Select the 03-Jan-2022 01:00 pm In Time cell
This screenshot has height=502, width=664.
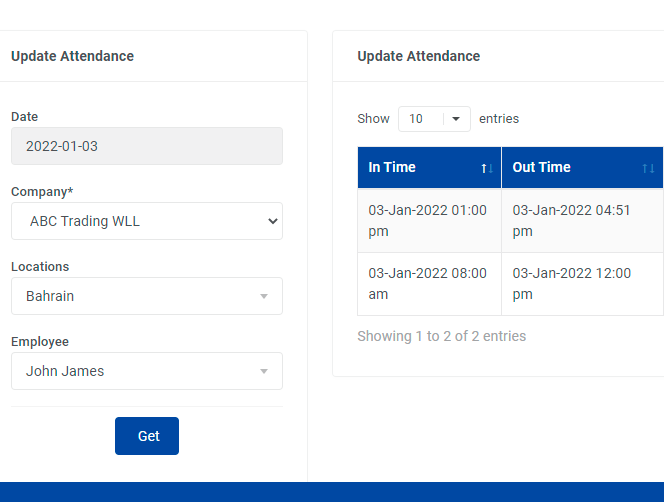tap(428, 221)
